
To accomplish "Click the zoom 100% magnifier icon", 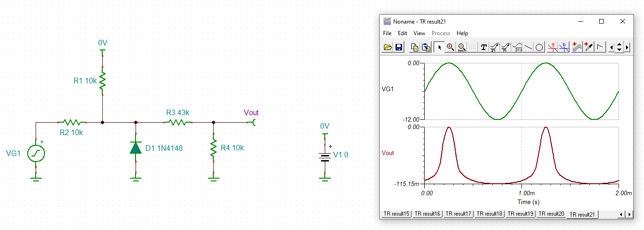I will point(461,47).
